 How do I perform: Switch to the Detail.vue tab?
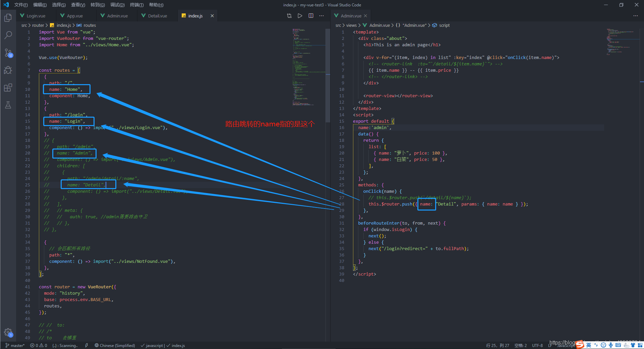157,16
